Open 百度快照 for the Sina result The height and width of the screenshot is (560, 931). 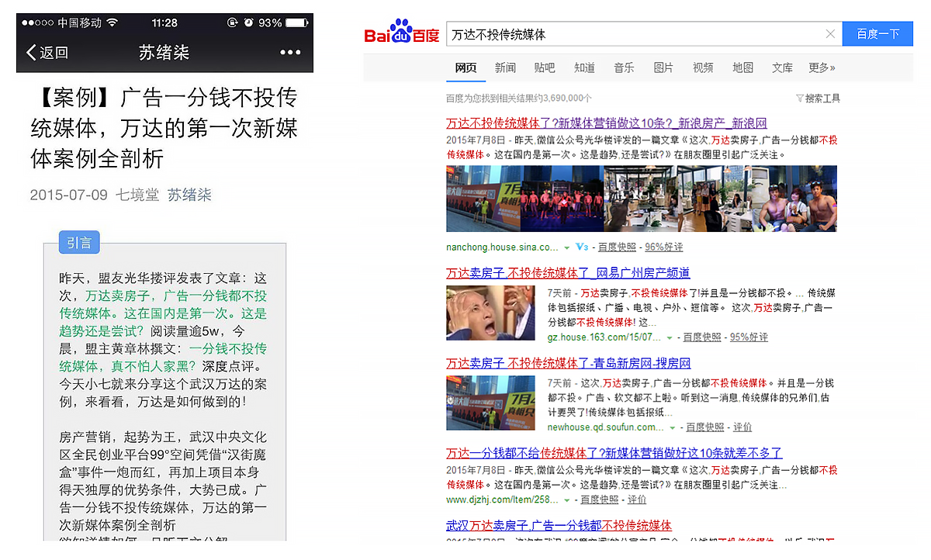pyautogui.click(x=617, y=247)
